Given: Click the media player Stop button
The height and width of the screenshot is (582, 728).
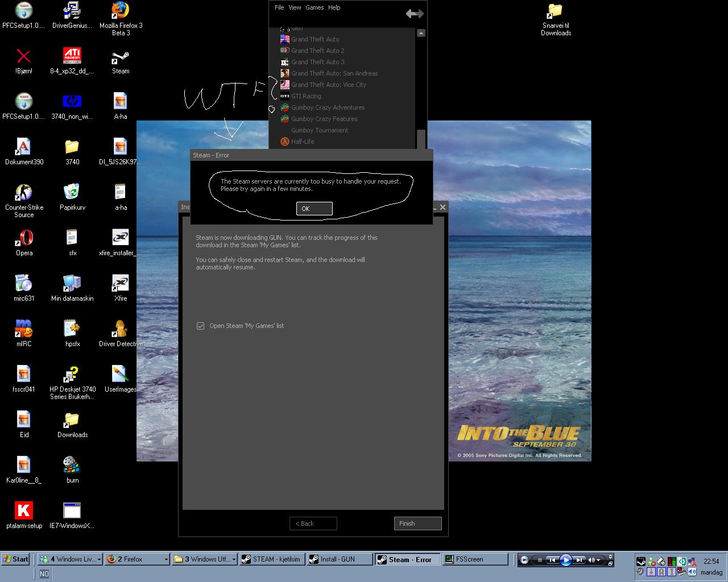Looking at the screenshot, I should tap(540, 560).
